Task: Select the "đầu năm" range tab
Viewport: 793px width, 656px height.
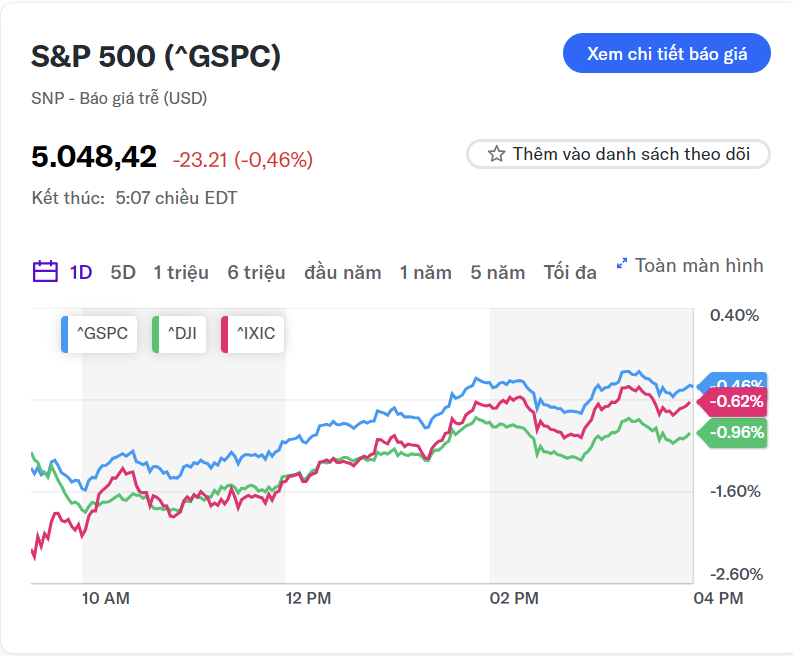Action: pyautogui.click(x=343, y=272)
